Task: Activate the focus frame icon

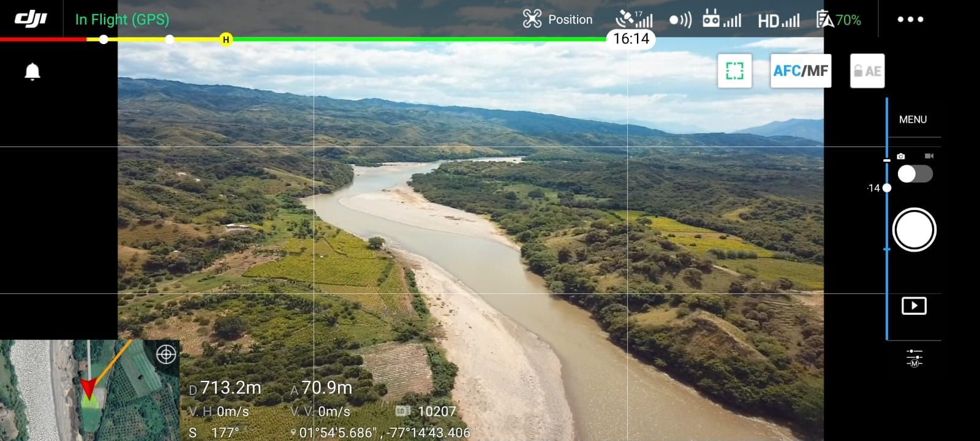Action: click(x=734, y=71)
